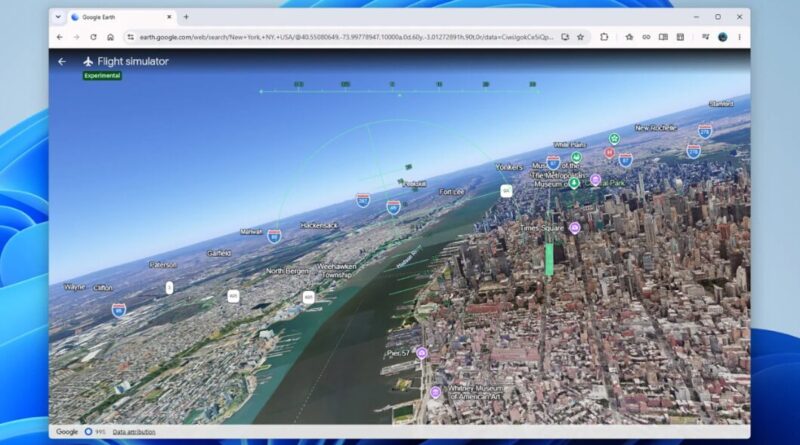
Task: Click the Whitney Museum purple pin
Action: click(x=435, y=392)
